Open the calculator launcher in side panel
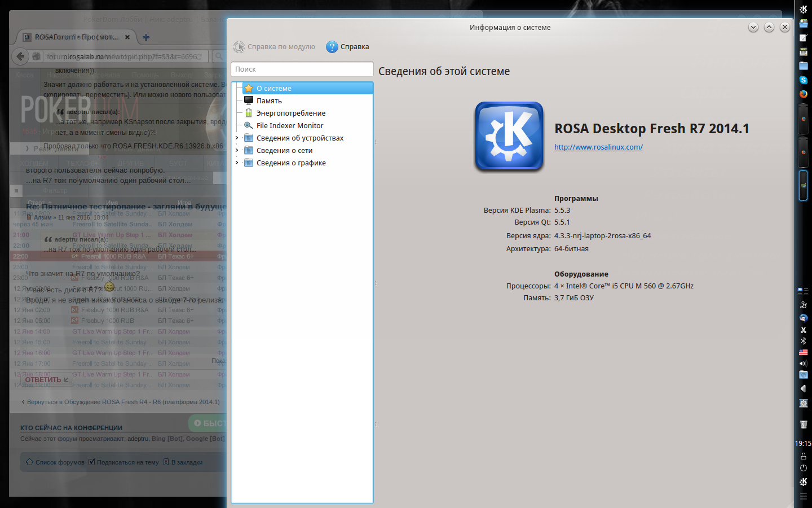Image resolution: width=812 pixels, height=508 pixels. (804, 52)
